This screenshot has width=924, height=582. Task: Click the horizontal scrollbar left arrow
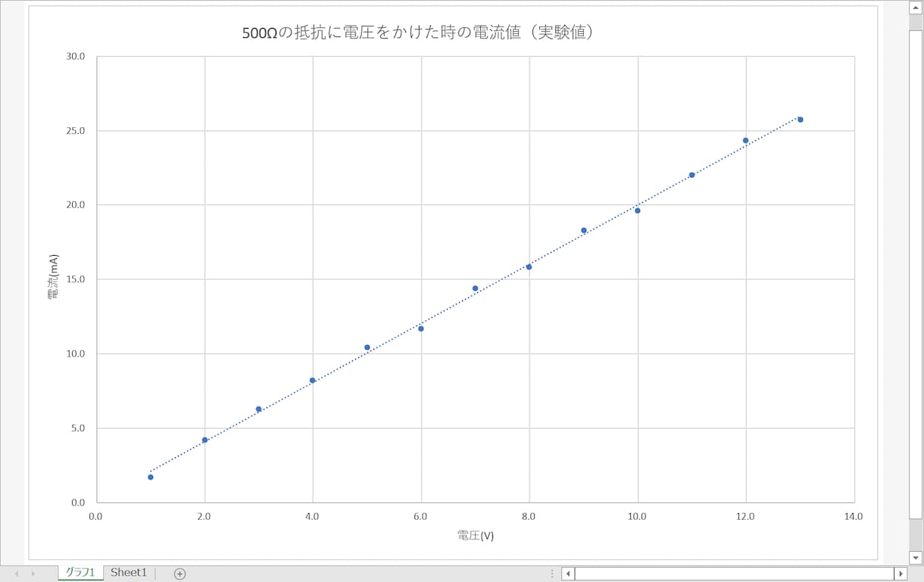568,574
